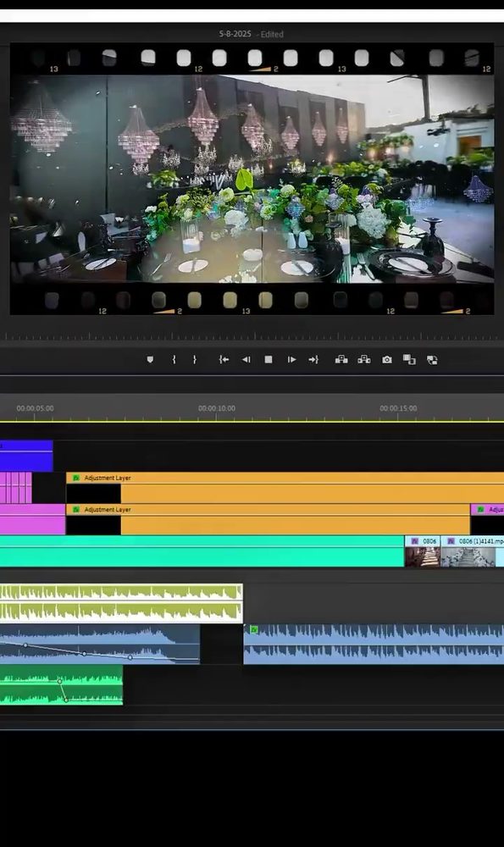Stop playback with the square Stop button
The image size is (504, 847).
269,359
